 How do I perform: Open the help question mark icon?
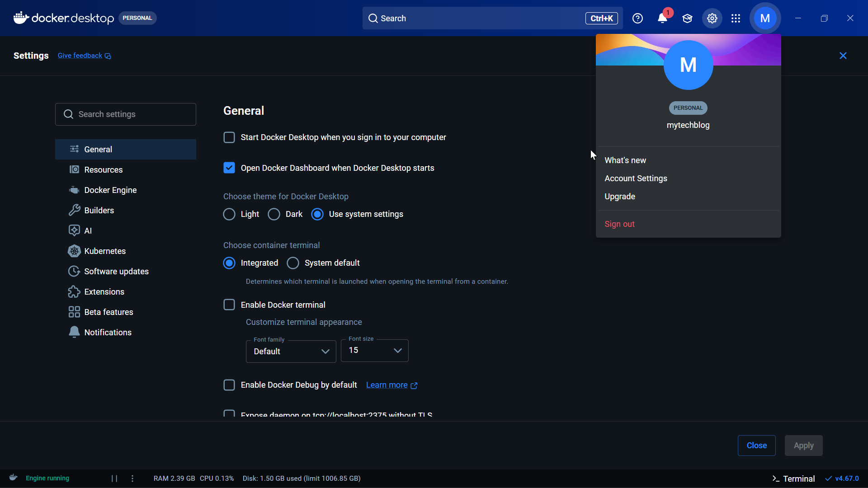tap(637, 19)
